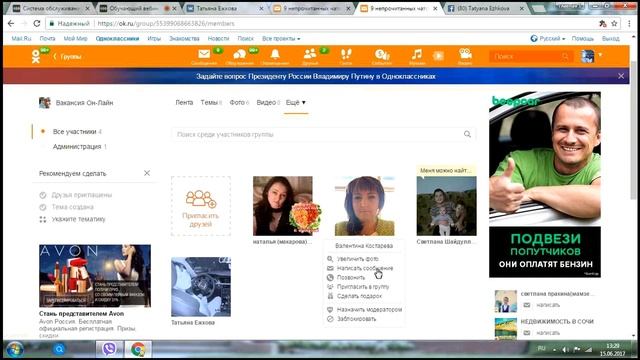Image resolution: width=640 pixels, height=360 pixels.
Task: Select 'Позвонить' in context menu
Action: point(351,278)
